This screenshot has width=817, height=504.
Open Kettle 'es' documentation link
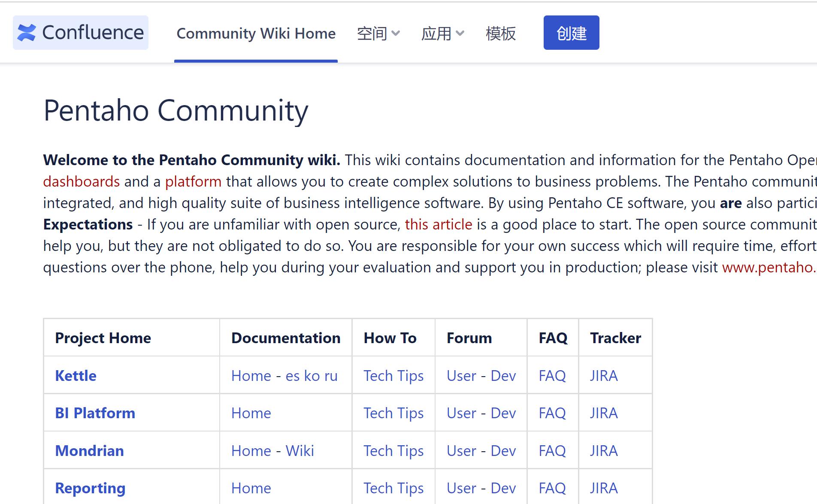tap(293, 376)
